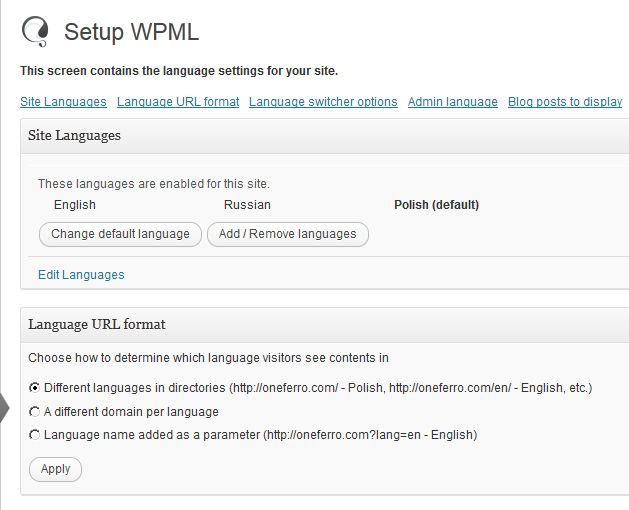Image resolution: width=629 pixels, height=510 pixels.
Task: Open the Admin language link
Action: (x=453, y=102)
